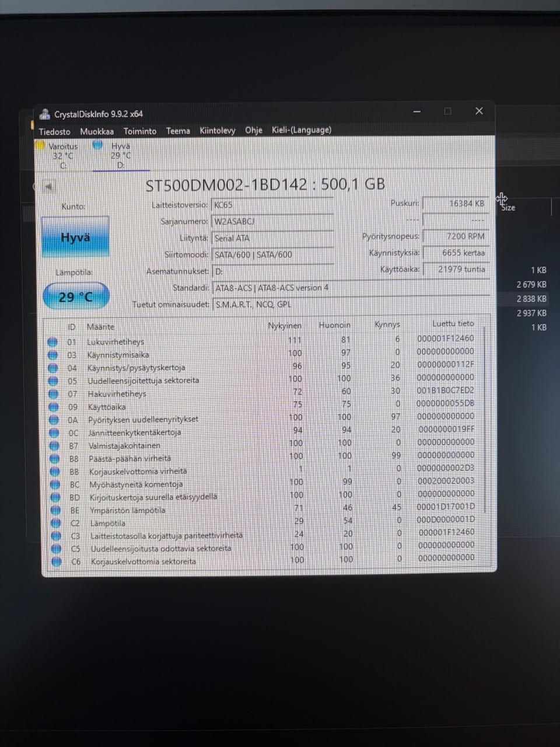Click the Käynnistyksiä value 6655 kertaa
The width and height of the screenshot is (560, 747).
456,253
